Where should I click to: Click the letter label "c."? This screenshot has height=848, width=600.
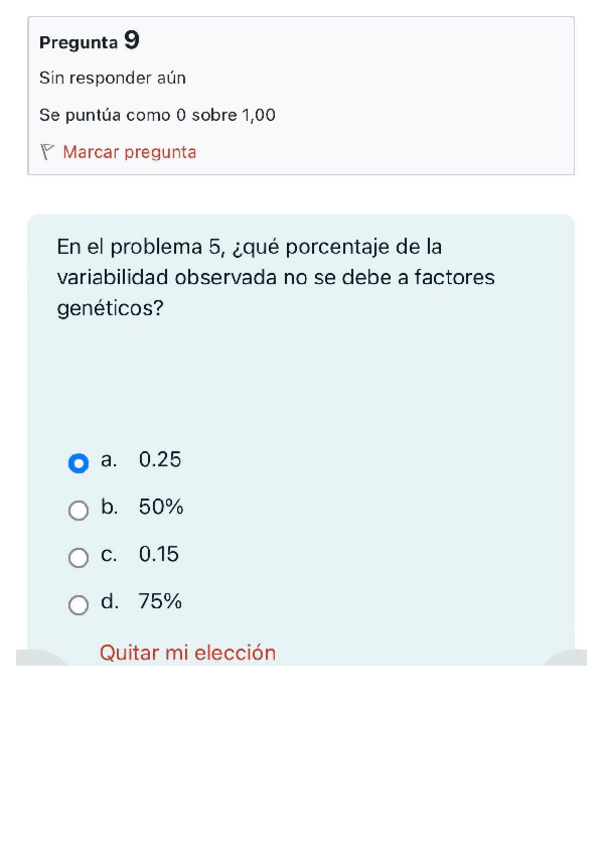click(x=110, y=555)
